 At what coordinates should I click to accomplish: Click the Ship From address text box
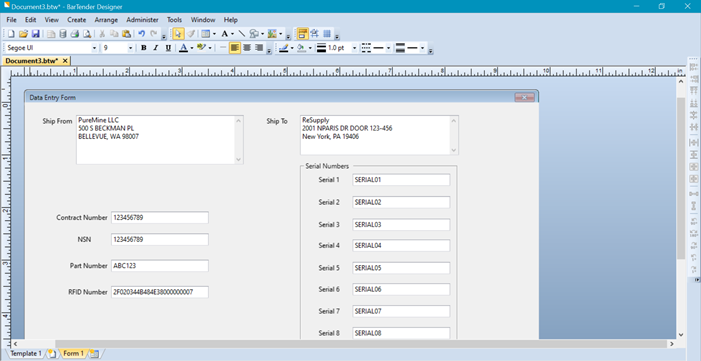160,140
